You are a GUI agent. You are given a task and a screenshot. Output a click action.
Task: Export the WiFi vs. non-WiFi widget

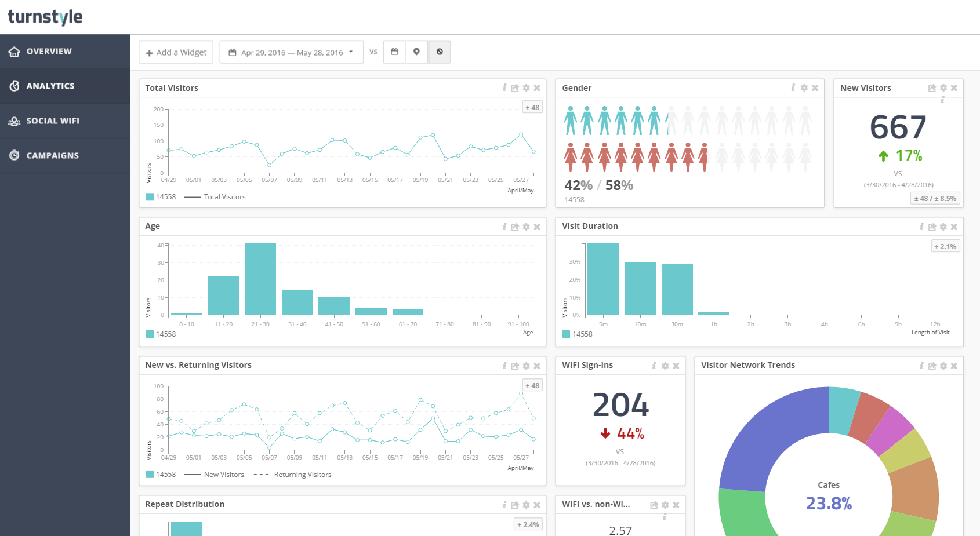[654, 505]
